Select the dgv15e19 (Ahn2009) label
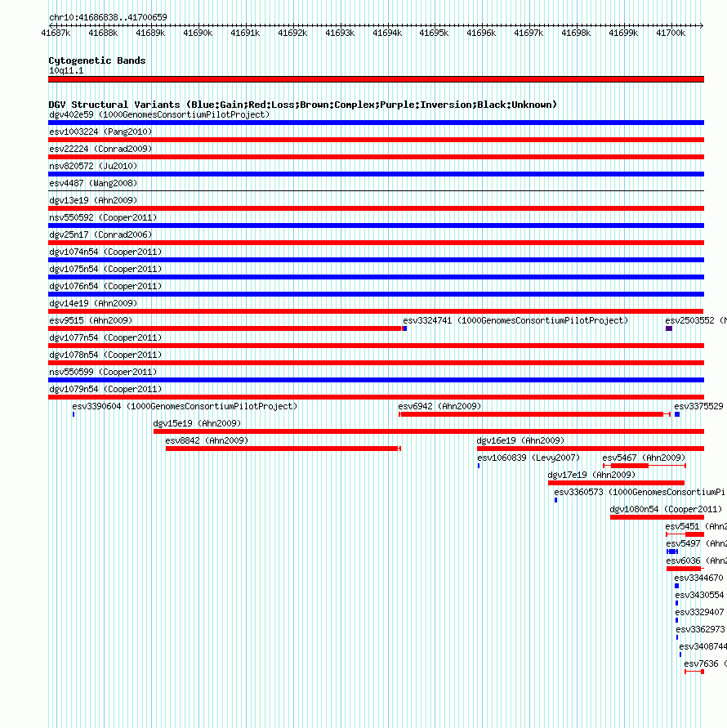The image size is (727, 728). (198, 424)
